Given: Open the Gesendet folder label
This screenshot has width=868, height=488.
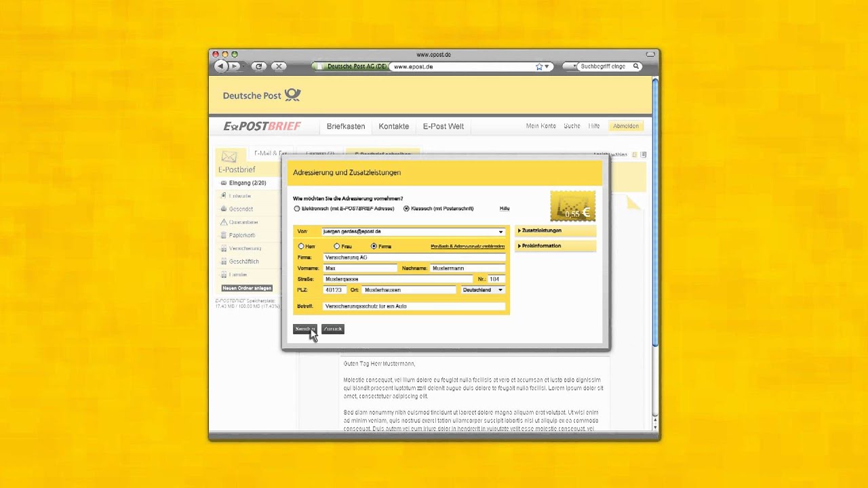Looking at the screenshot, I should pyautogui.click(x=241, y=209).
